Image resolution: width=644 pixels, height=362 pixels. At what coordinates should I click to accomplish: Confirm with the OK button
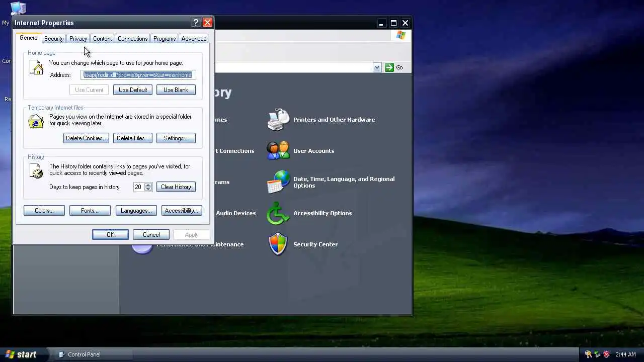pyautogui.click(x=110, y=235)
